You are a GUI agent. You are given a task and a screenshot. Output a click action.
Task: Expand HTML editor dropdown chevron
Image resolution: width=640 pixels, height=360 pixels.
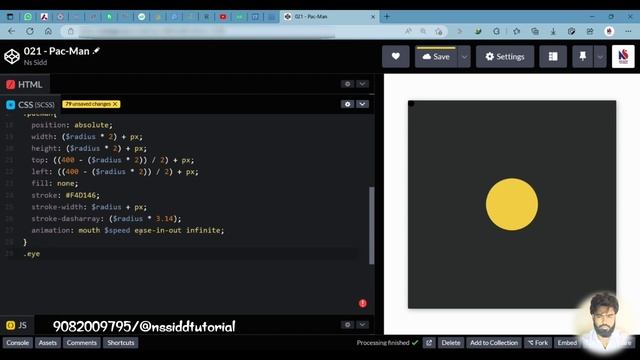[362, 84]
